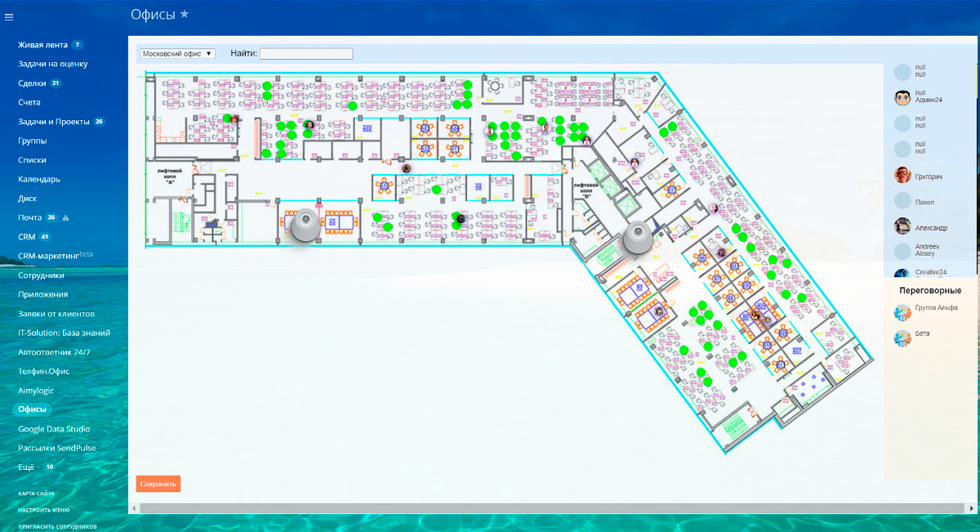Open the hamburger menu icon
This screenshot has width=980, height=532.
[8, 17]
